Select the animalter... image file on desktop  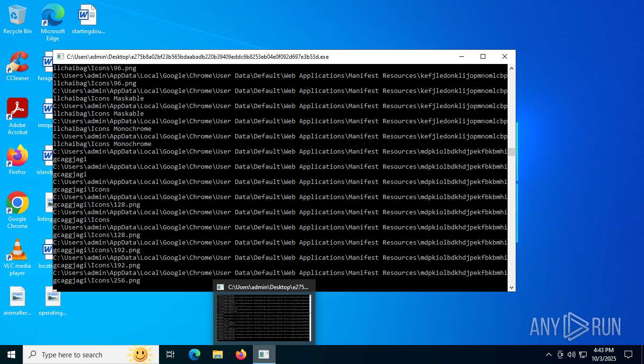point(18,301)
